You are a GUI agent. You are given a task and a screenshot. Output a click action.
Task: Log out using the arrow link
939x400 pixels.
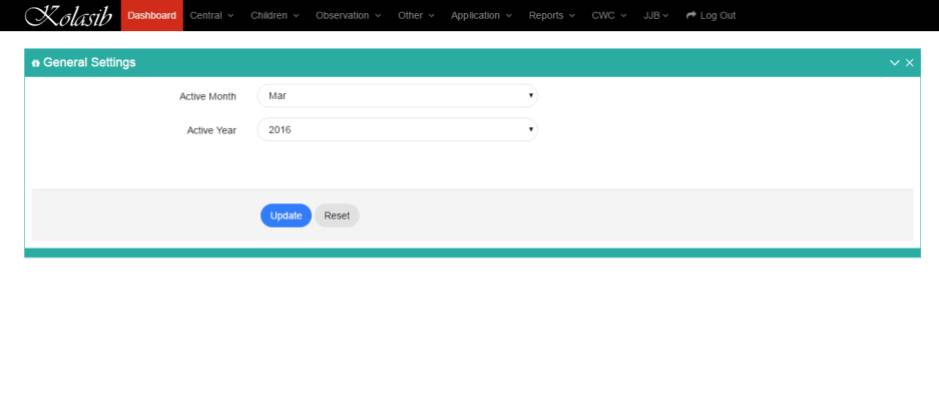click(x=710, y=16)
